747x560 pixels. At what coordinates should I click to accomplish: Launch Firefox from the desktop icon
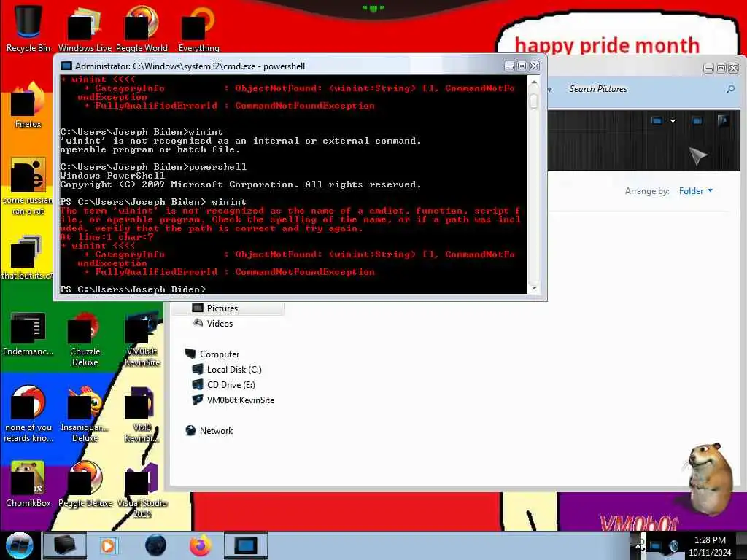pos(28,105)
